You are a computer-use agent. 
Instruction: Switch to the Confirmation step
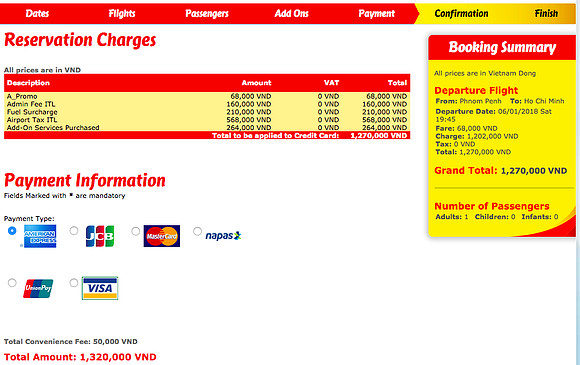[x=461, y=14]
